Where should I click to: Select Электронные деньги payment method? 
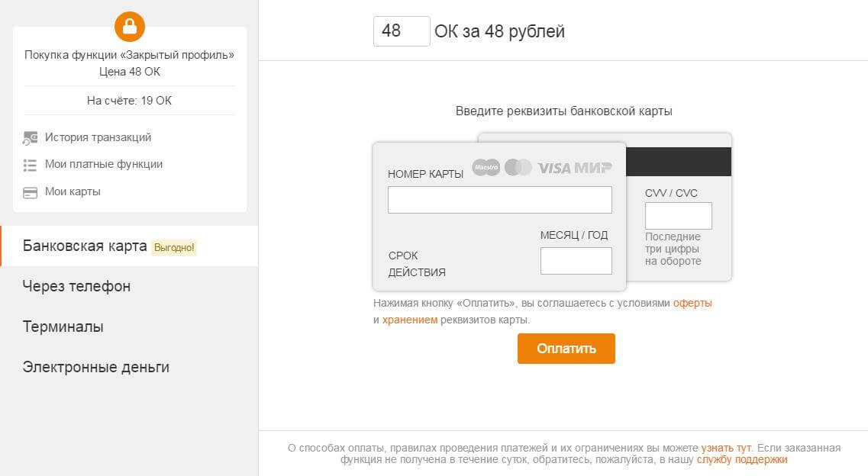point(96,367)
